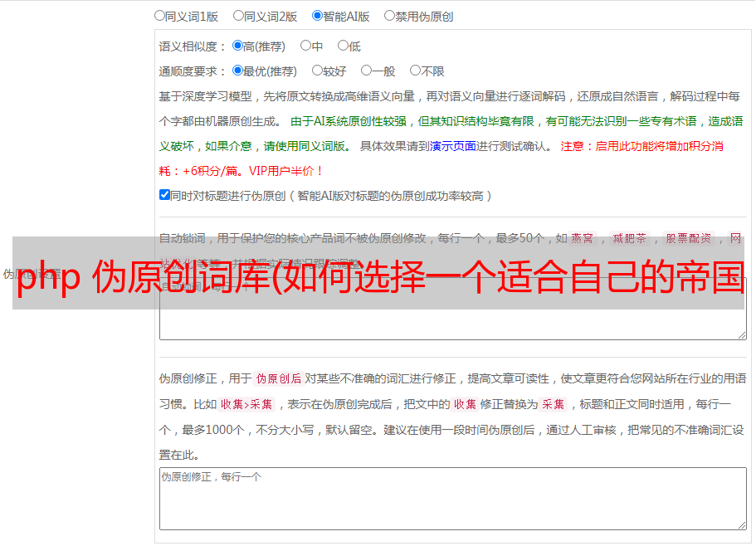Screen dimensions: 756x546
Task: Click the 收集>采集 example tag
Action: coord(246,404)
